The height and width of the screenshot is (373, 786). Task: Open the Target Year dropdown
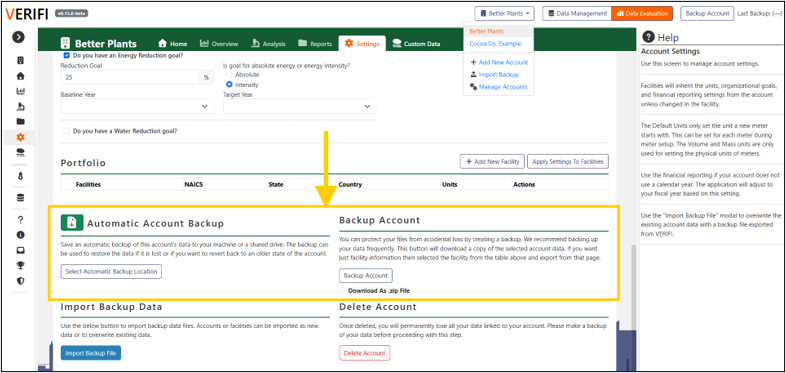300,106
